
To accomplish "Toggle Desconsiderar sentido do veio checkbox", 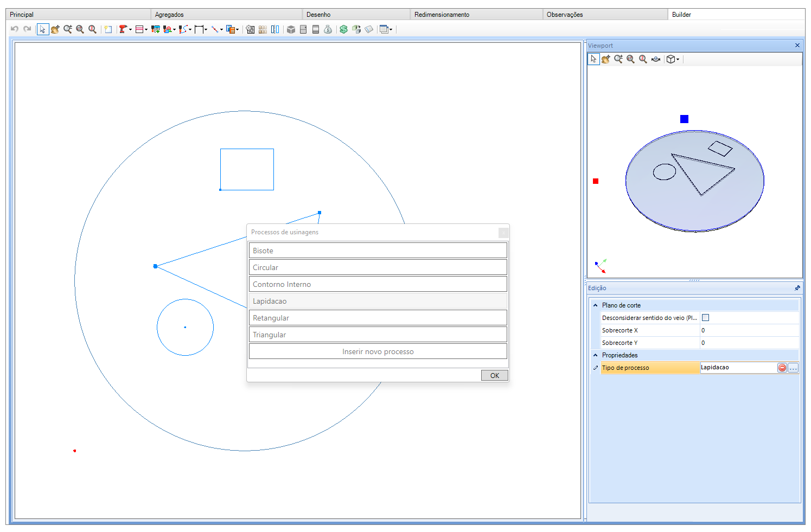I will click(x=706, y=318).
